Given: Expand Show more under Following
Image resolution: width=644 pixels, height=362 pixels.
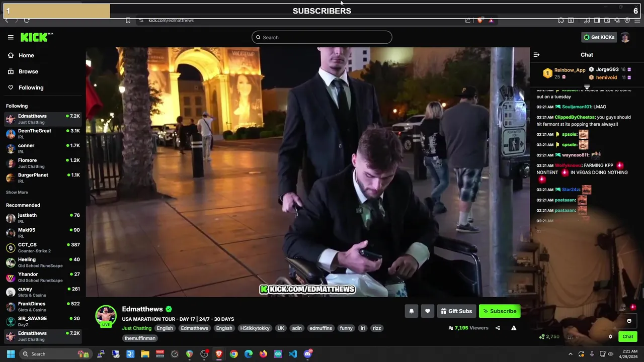Looking at the screenshot, I should click(17, 192).
